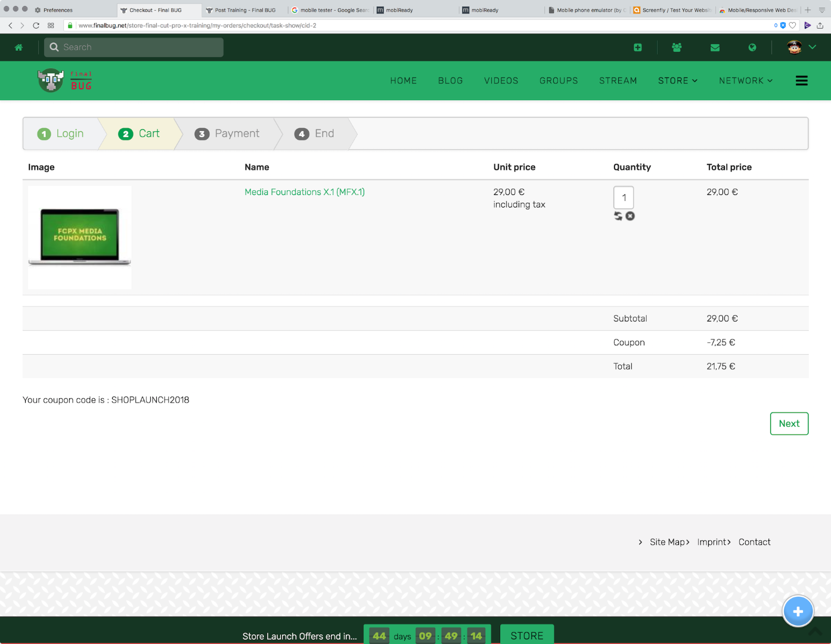
Task: Open the STREAM nav item
Action: (x=618, y=80)
